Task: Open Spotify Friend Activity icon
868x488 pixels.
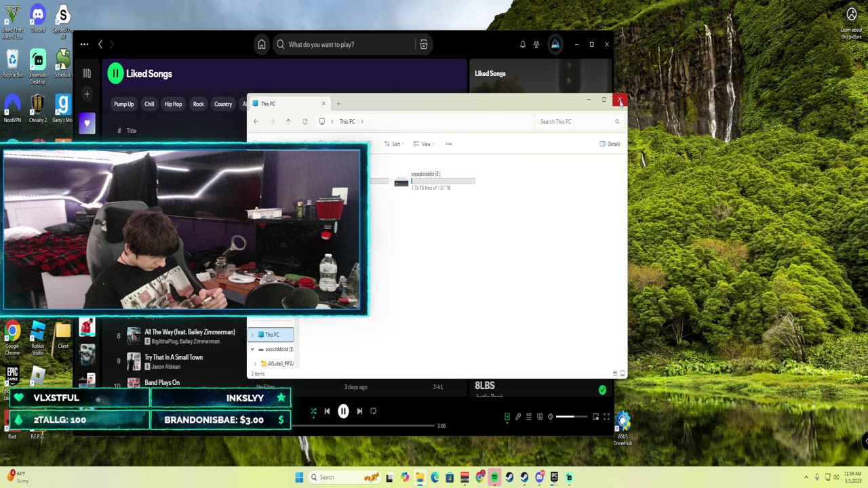Action: (x=536, y=45)
